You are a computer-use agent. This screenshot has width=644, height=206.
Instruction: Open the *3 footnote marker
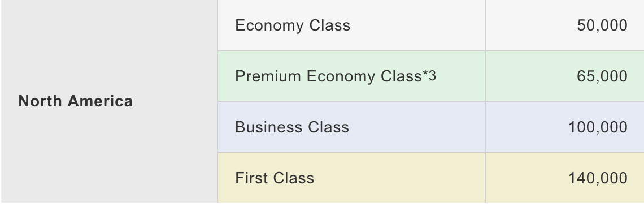[x=429, y=76]
